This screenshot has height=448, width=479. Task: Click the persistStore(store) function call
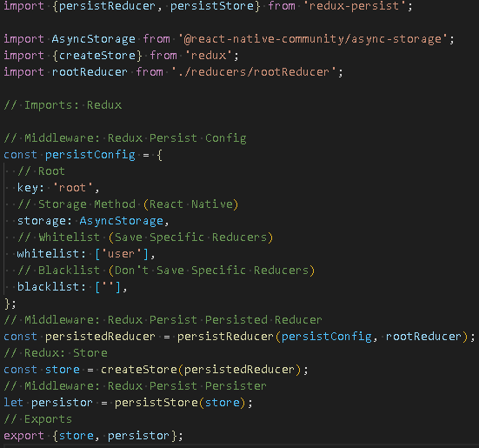pos(180,403)
